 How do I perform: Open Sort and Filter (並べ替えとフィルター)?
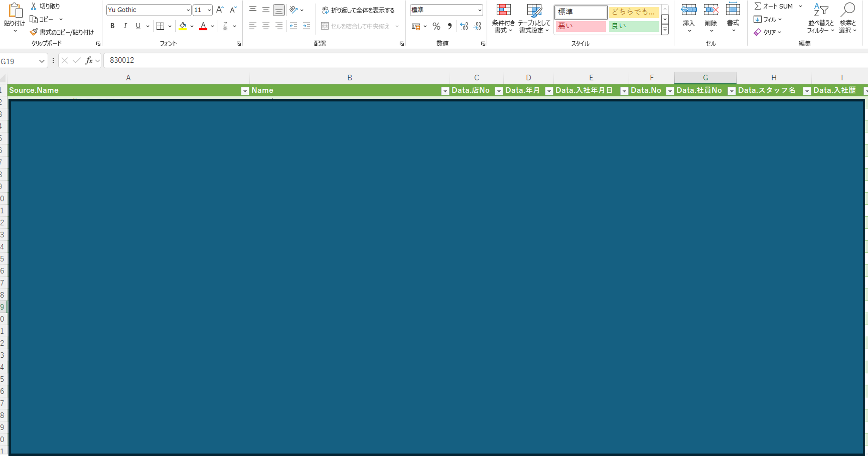pos(821,18)
